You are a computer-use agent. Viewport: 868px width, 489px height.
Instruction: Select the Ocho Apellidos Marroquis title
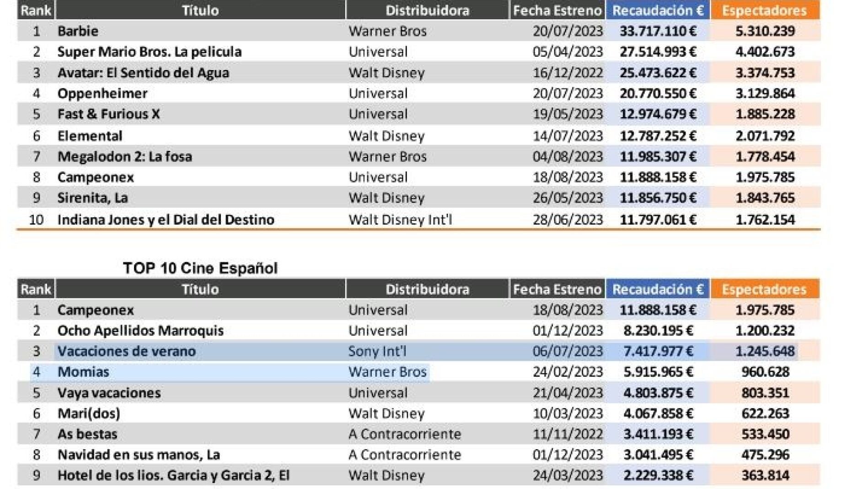click(140, 331)
